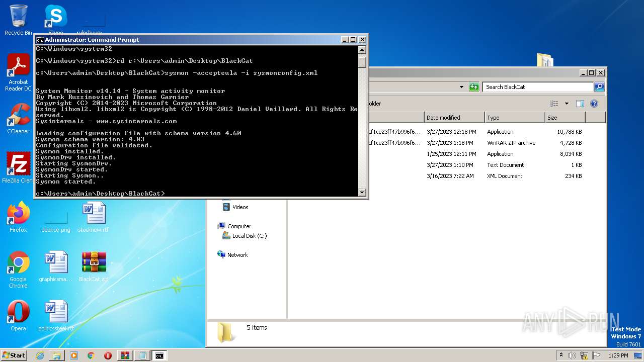Image resolution: width=644 pixels, height=362 pixels.
Task: Open the Start menu
Action: (14, 355)
